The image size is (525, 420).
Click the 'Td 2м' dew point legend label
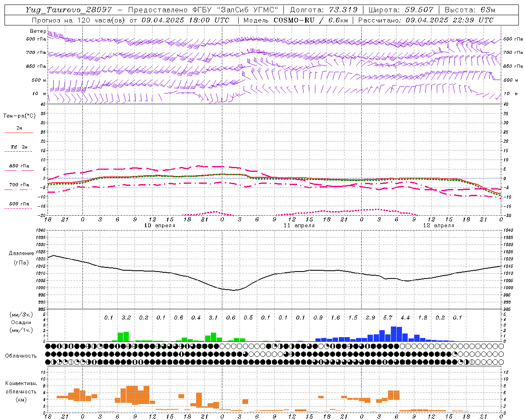(x=19, y=147)
